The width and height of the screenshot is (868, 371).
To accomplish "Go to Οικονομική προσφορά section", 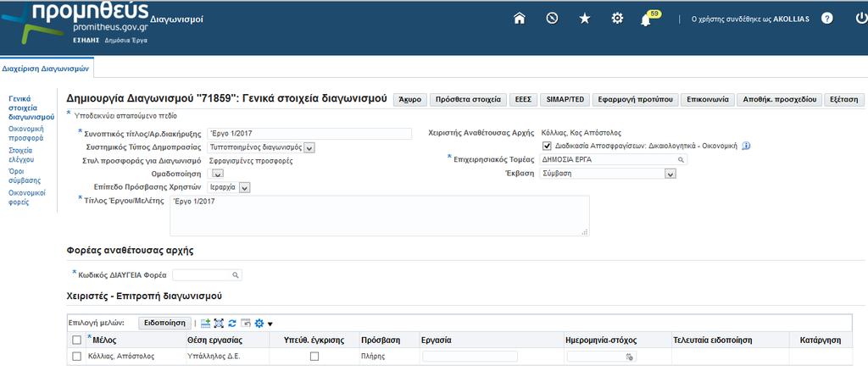I will [x=25, y=134].
